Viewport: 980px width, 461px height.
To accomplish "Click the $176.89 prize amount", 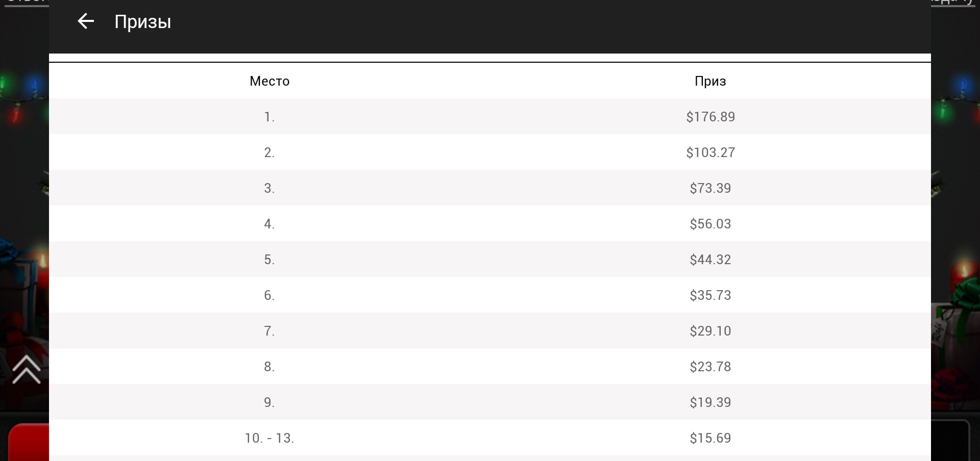I will click(x=710, y=117).
